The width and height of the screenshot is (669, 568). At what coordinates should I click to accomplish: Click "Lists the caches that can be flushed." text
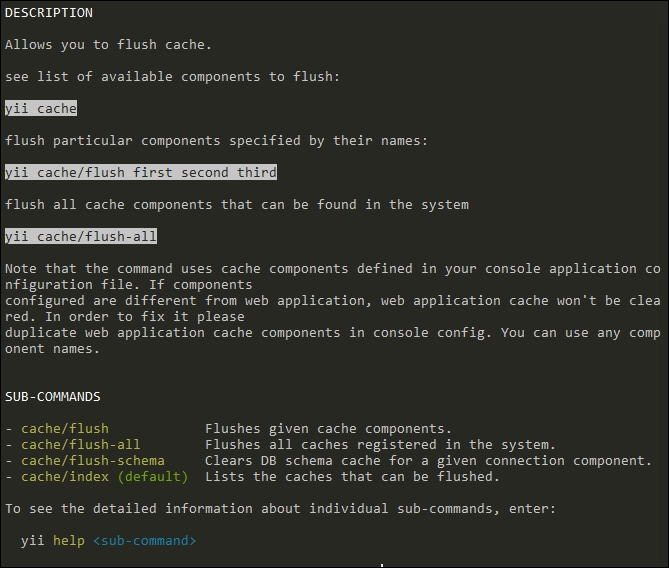click(x=353, y=477)
